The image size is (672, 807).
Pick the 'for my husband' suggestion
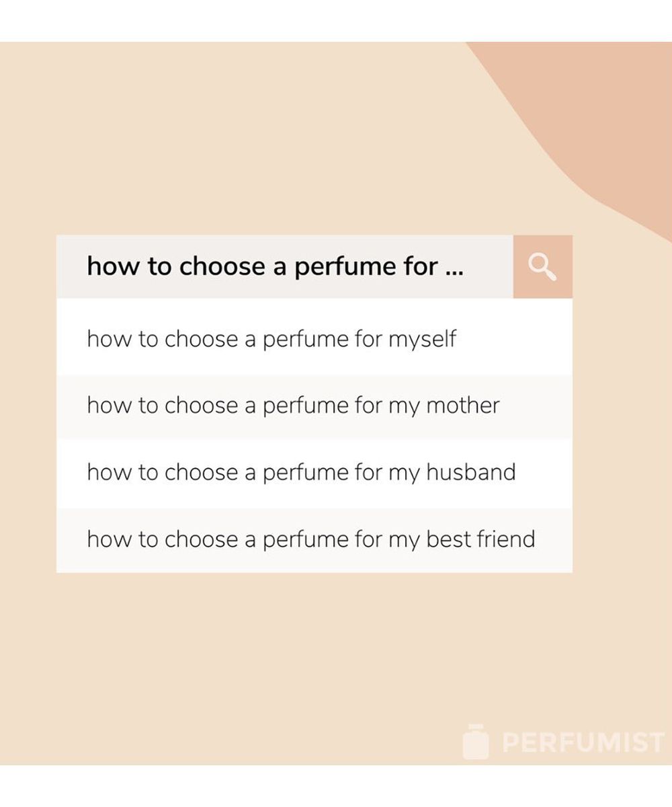(301, 472)
